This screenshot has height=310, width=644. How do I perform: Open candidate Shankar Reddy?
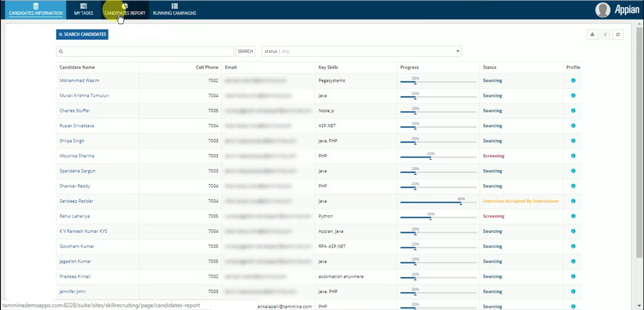coord(75,186)
